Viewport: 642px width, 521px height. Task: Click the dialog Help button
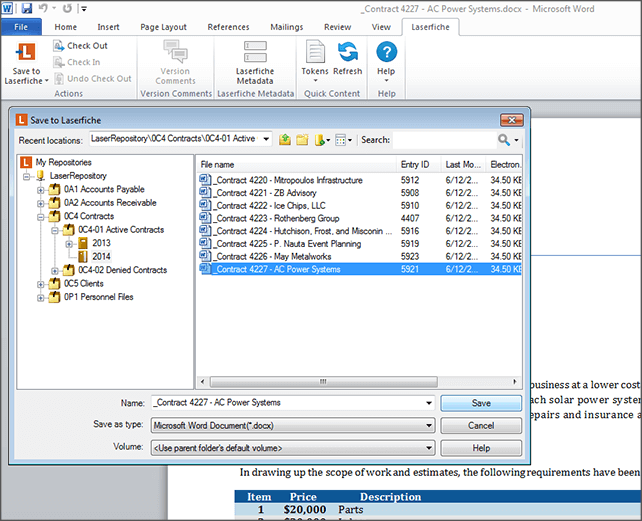(481, 448)
